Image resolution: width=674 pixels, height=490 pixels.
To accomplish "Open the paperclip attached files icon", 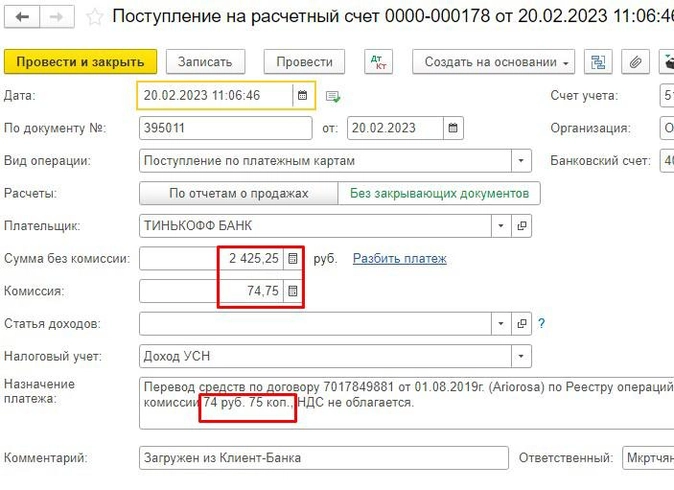I will (634, 62).
